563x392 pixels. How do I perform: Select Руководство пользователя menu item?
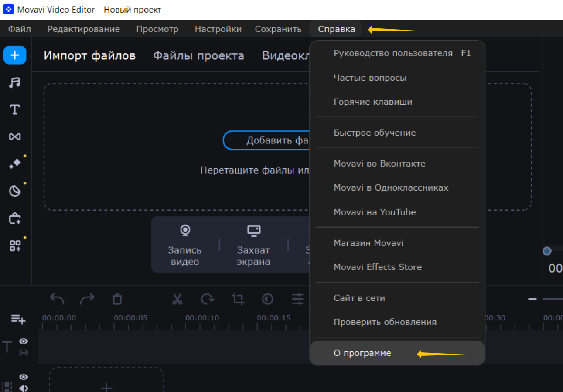(x=397, y=53)
